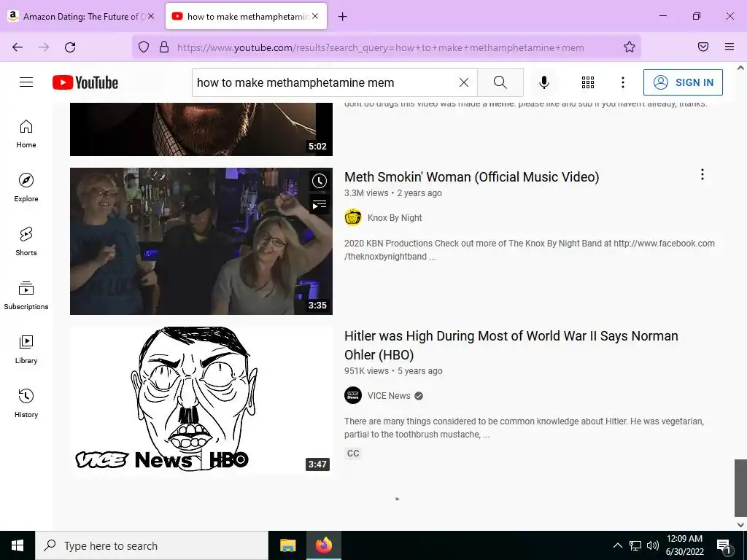Click VICE News channel avatar

[x=353, y=395]
